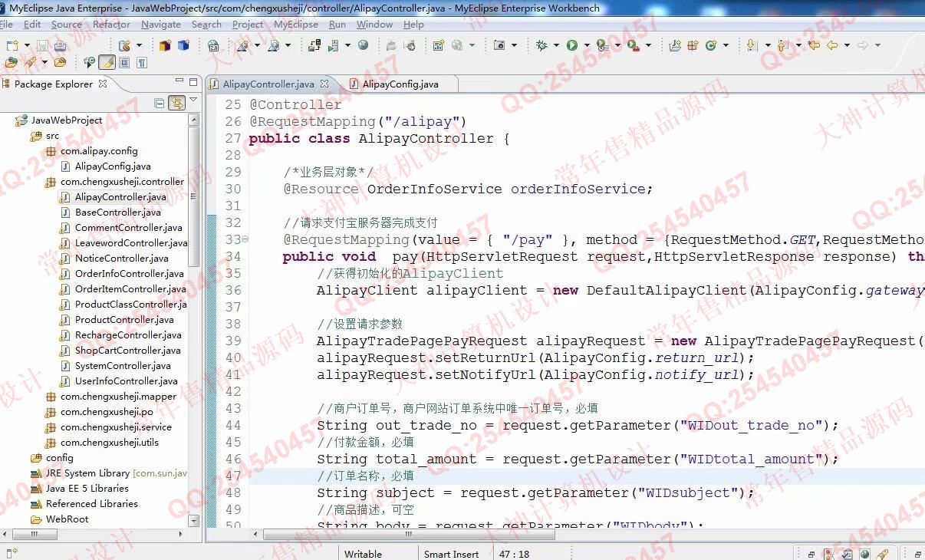Viewport: 925px width, 560px height.
Task: Click the Back navigation arrow
Action: (x=831, y=45)
